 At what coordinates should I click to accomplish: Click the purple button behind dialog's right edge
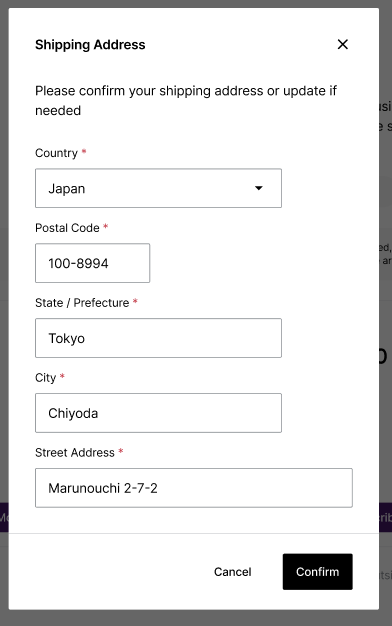point(385,518)
